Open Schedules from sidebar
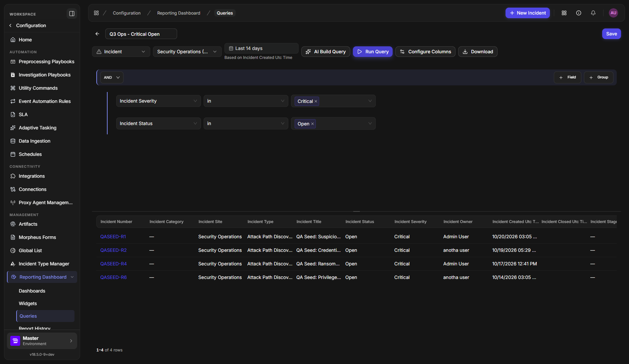The width and height of the screenshot is (629, 364). click(42, 154)
